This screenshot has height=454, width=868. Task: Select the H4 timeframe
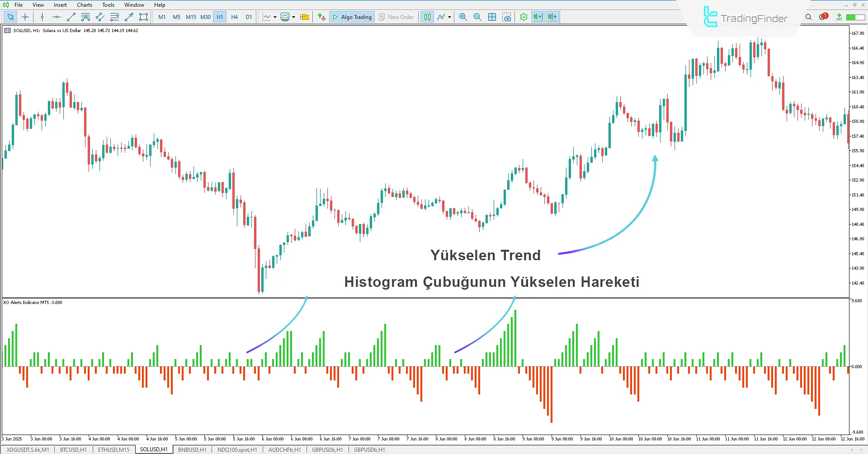(234, 17)
